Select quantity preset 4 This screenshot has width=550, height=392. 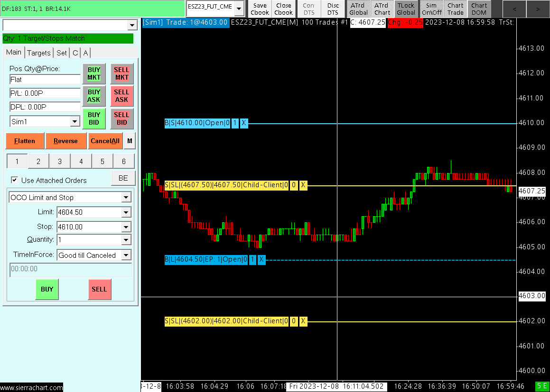(81, 162)
